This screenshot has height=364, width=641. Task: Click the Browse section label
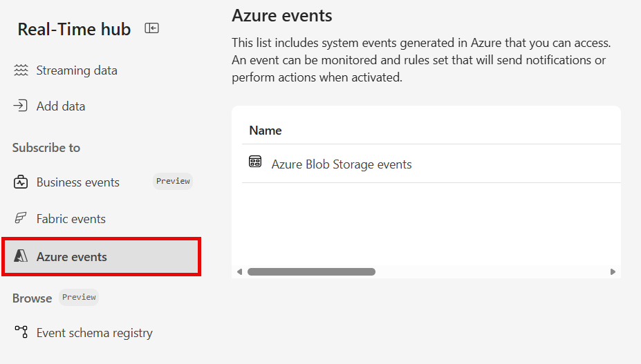pyautogui.click(x=32, y=298)
